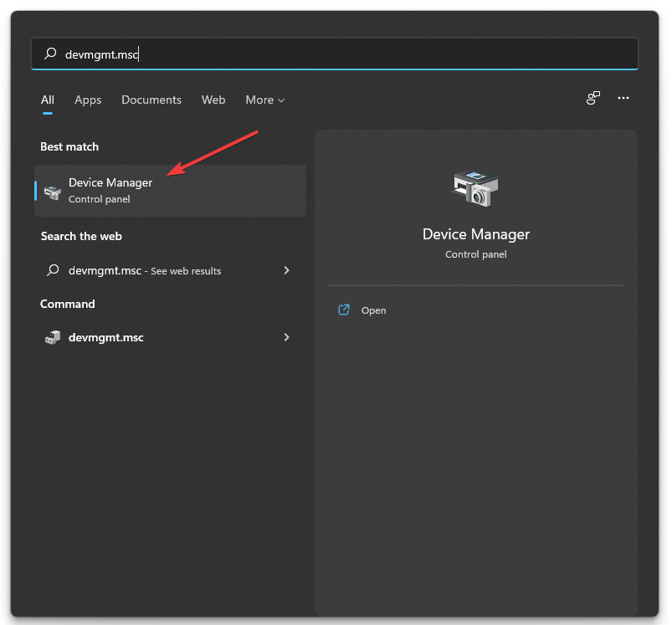Switch to the Apps filter tab
The image size is (672, 625).
click(x=88, y=100)
